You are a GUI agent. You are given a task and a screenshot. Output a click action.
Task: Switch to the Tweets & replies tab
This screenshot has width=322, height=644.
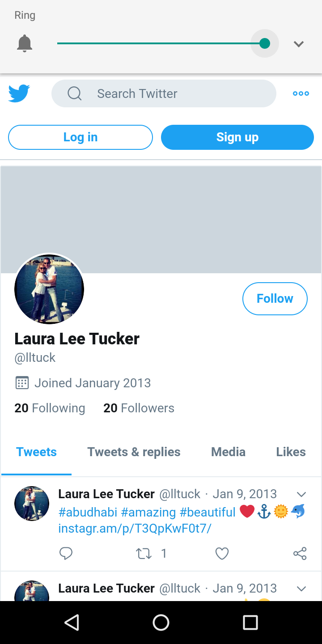pyautogui.click(x=134, y=452)
